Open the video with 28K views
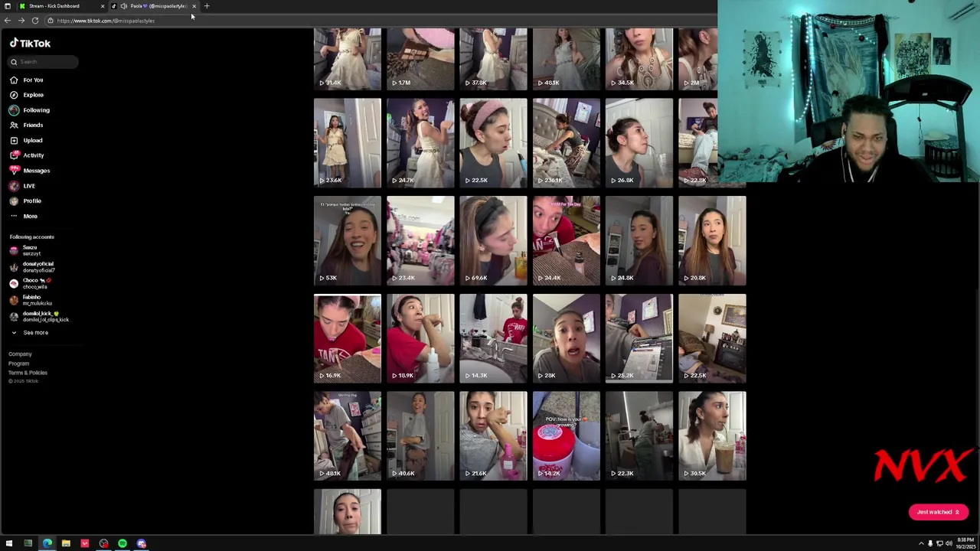The image size is (980, 551). coord(567,338)
